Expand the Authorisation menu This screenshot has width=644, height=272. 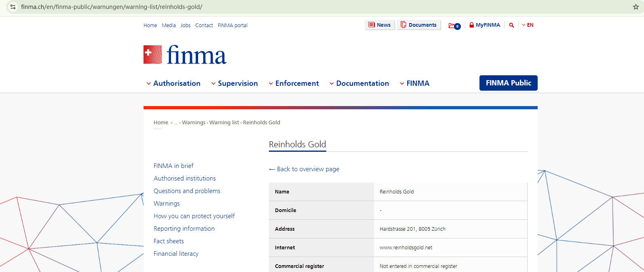(x=173, y=83)
